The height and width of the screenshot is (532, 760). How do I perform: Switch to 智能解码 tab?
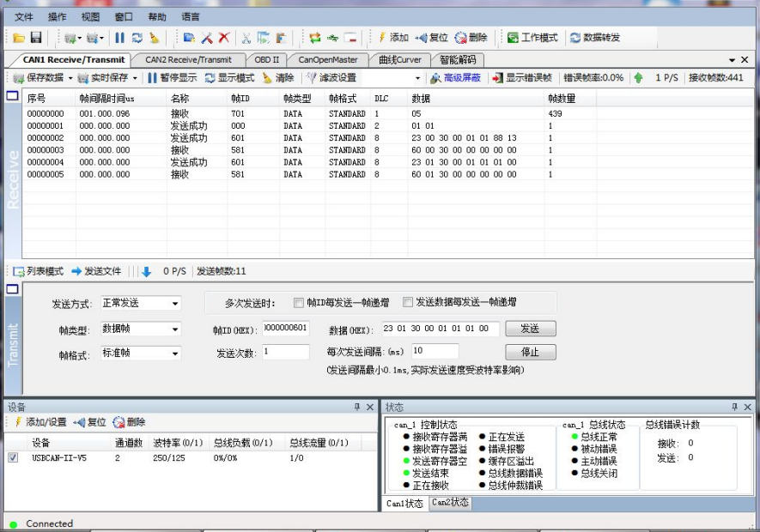point(458,59)
